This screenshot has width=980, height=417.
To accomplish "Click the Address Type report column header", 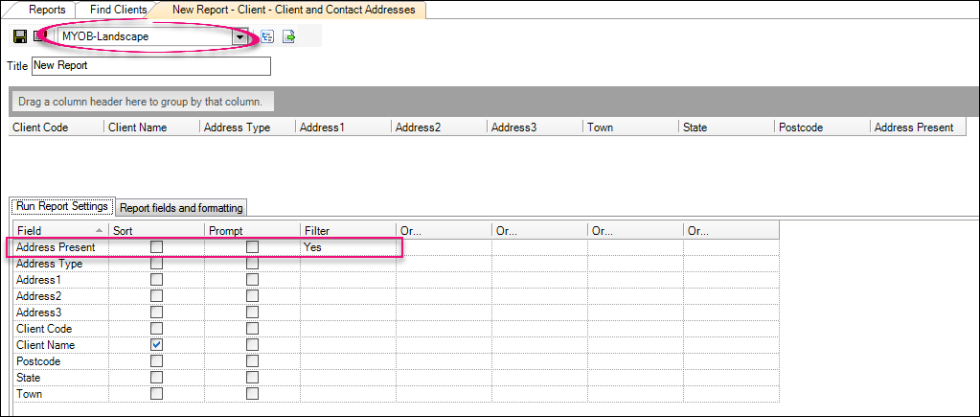I will pos(247,127).
